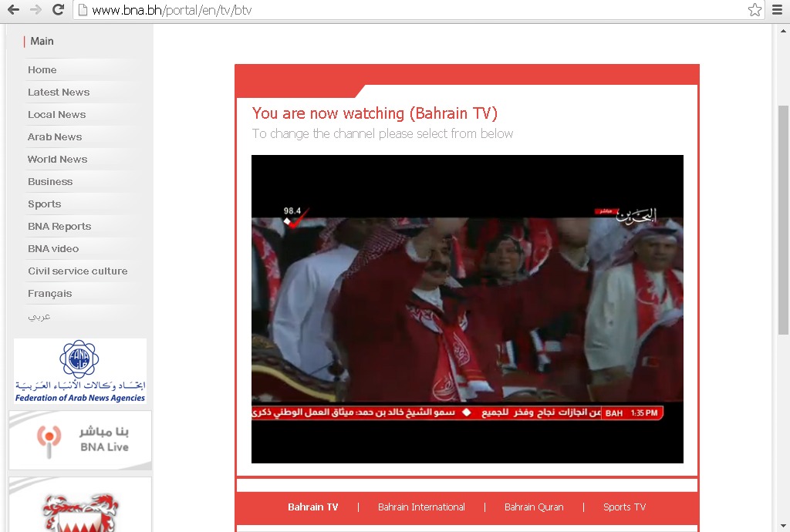Open the Chrome hamburger menu
This screenshot has width=790, height=532.
pos(778,9)
